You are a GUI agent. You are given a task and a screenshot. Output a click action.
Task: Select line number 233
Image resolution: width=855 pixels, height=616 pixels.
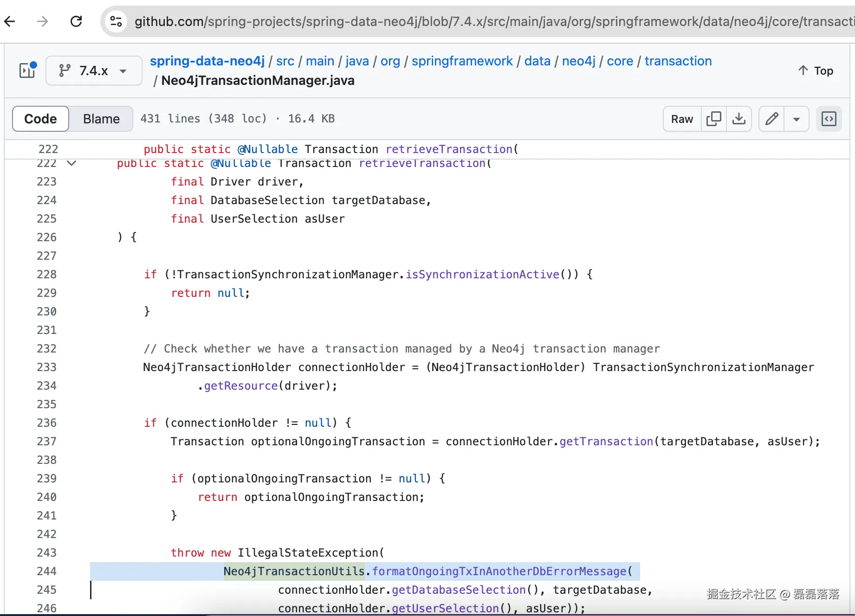tap(47, 367)
